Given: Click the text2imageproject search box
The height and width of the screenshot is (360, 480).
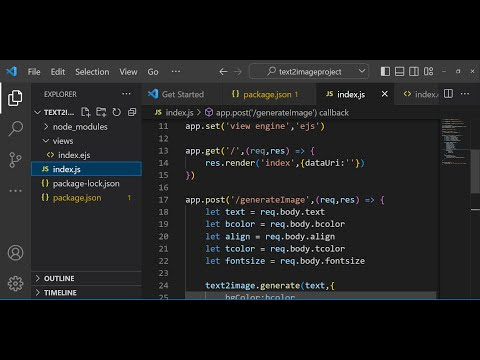Looking at the screenshot, I should click(309, 71).
